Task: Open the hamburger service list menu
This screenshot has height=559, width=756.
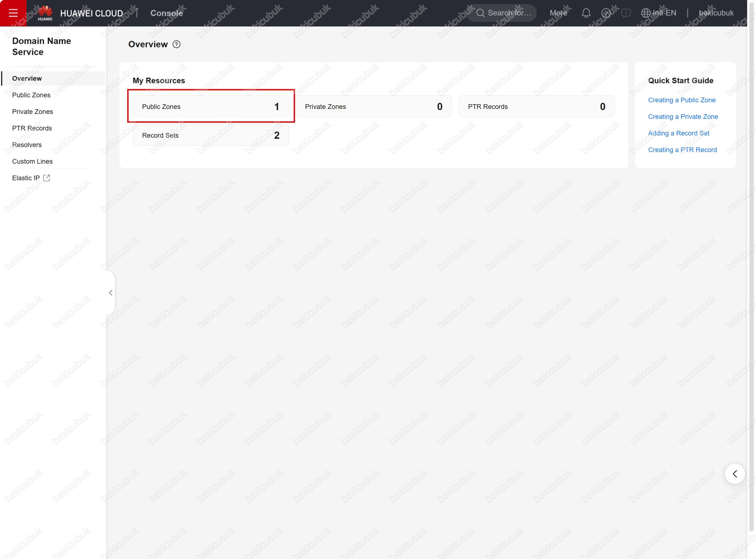Action: click(x=13, y=13)
